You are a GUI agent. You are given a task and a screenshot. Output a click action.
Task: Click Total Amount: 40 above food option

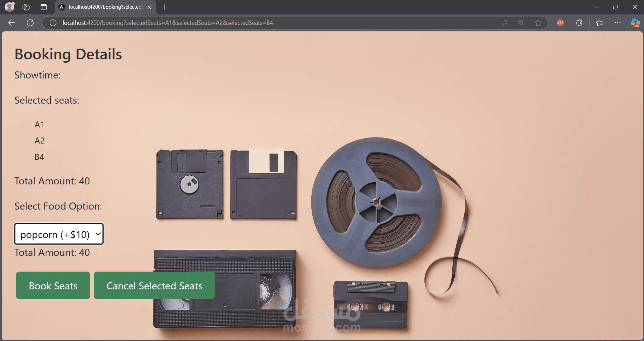[52, 181]
